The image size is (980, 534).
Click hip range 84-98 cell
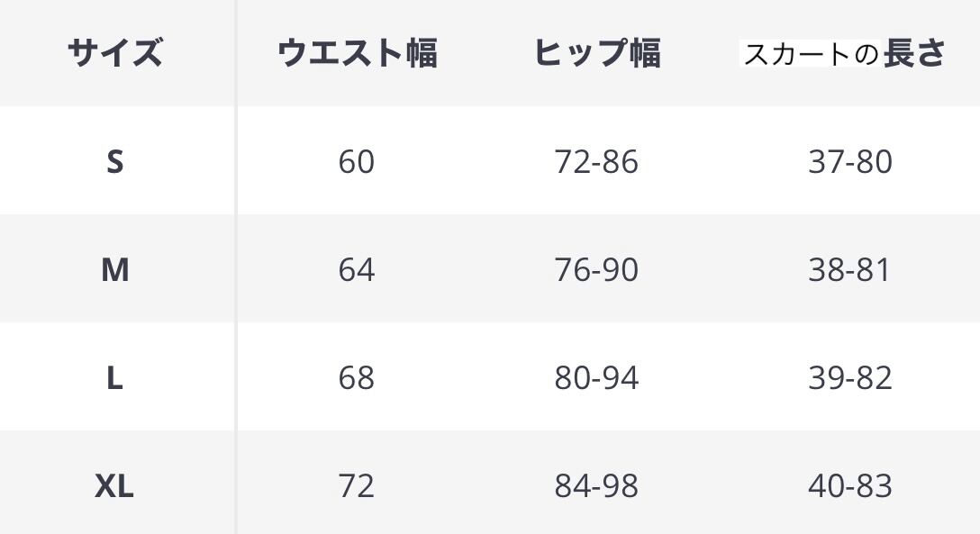pos(596,486)
